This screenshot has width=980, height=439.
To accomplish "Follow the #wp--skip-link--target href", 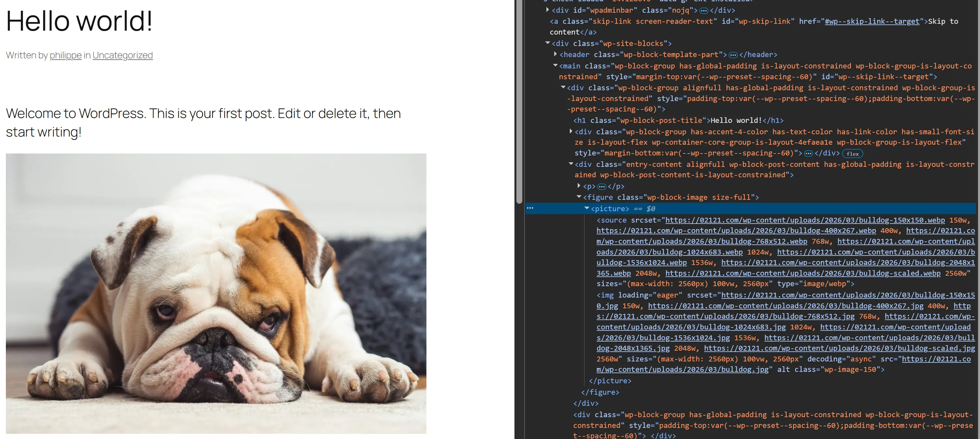I will [x=872, y=21].
